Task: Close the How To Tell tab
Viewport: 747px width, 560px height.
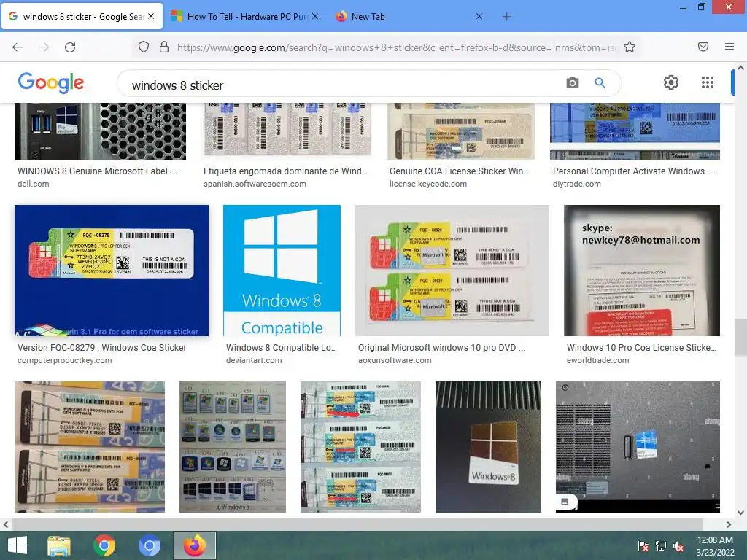Action: pos(316,16)
